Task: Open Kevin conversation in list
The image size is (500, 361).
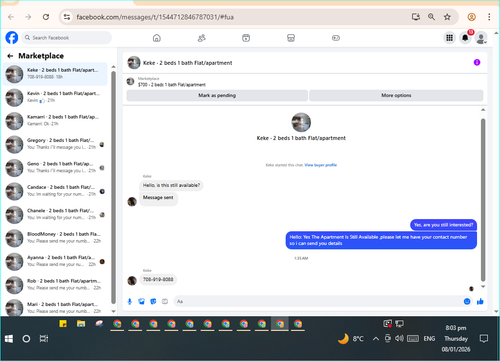Action: pos(55,97)
